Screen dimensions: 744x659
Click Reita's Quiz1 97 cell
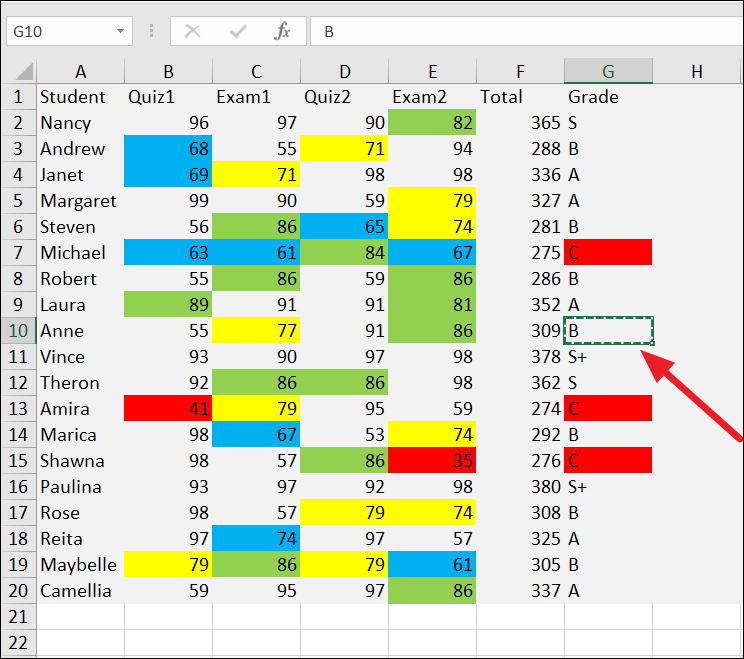[168, 538]
